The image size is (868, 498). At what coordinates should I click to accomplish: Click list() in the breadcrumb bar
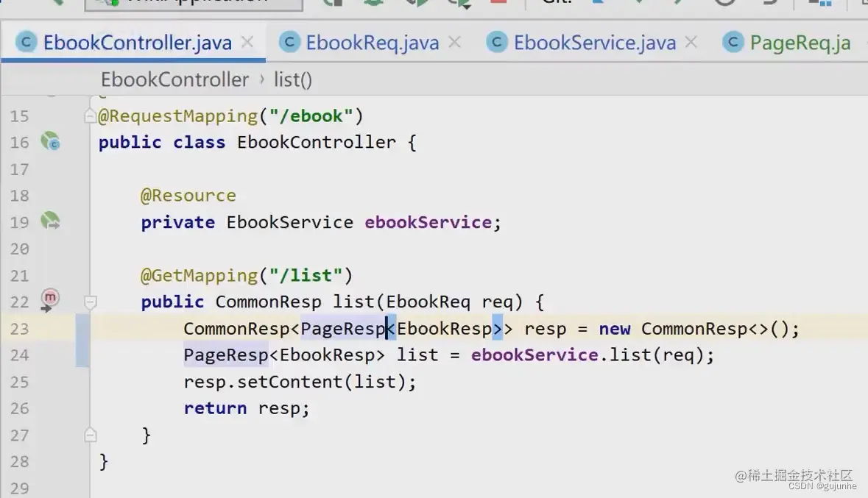293,79
